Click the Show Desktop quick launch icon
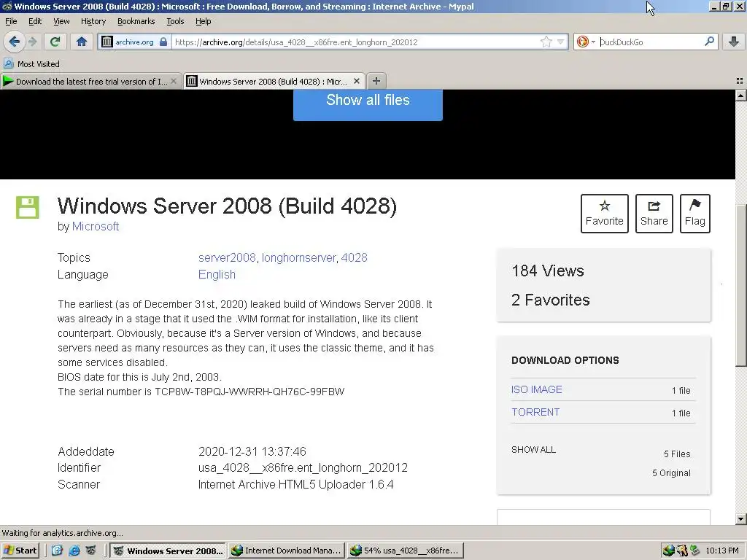 [x=57, y=551]
